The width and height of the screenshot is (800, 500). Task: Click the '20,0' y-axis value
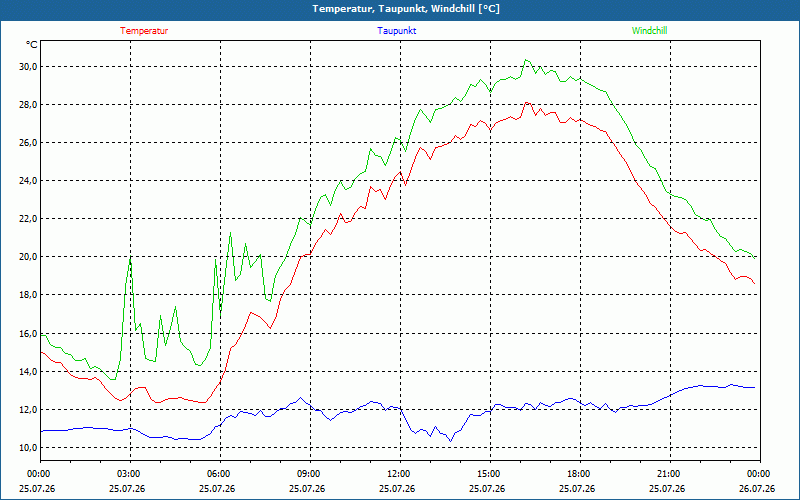click(x=29, y=257)
